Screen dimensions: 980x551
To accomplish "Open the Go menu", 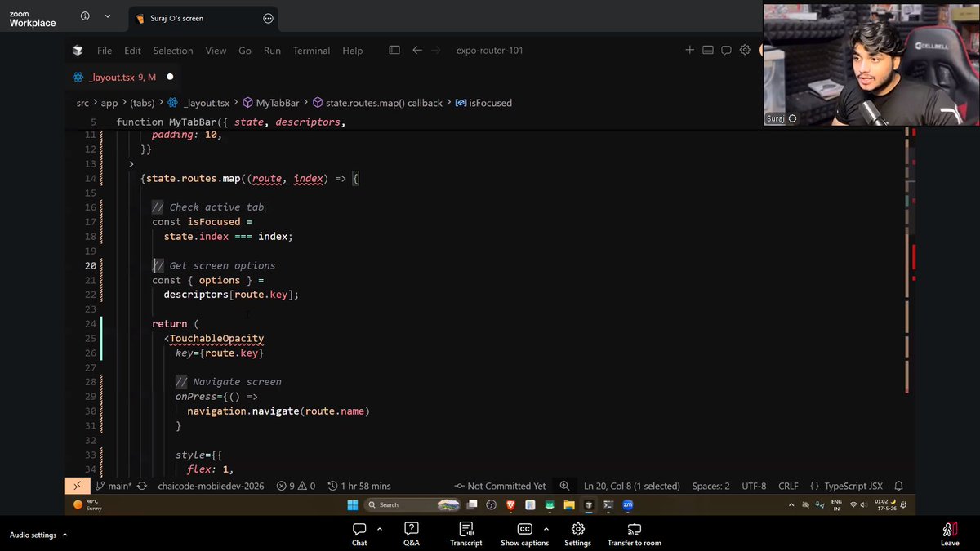I will 245,51.
